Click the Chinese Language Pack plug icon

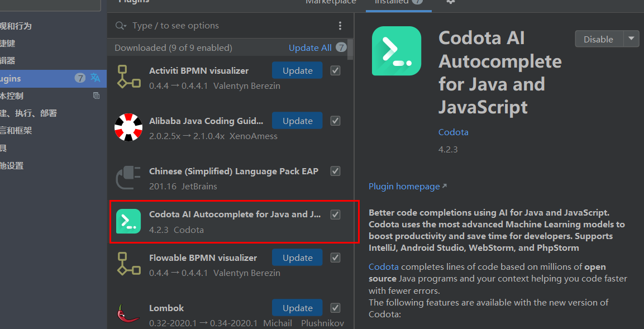click(128, 177)
